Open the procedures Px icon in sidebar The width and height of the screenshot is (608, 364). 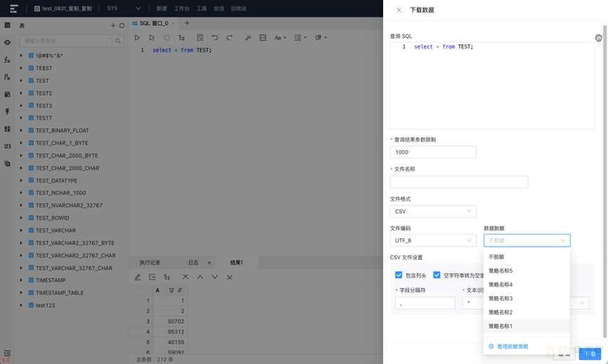click(7, 77)
